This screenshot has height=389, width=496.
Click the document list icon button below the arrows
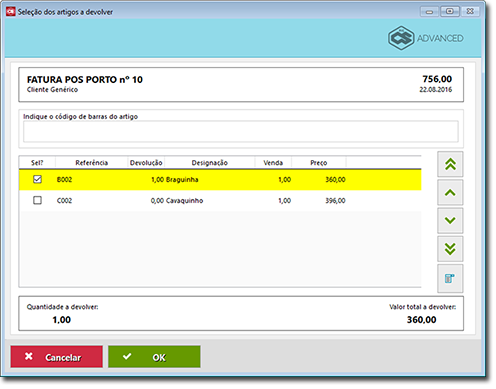coord(450,278)
